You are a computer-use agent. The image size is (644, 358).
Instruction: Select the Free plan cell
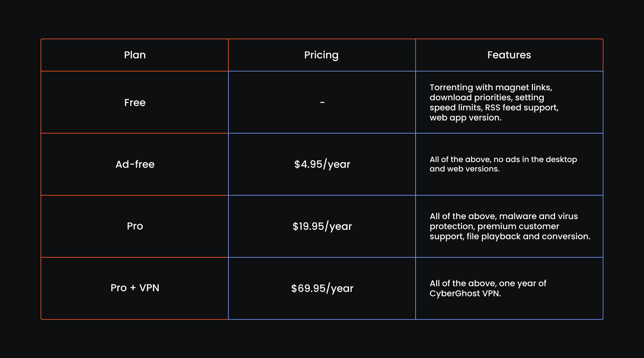pyautogui.click(x=135, y=103)
